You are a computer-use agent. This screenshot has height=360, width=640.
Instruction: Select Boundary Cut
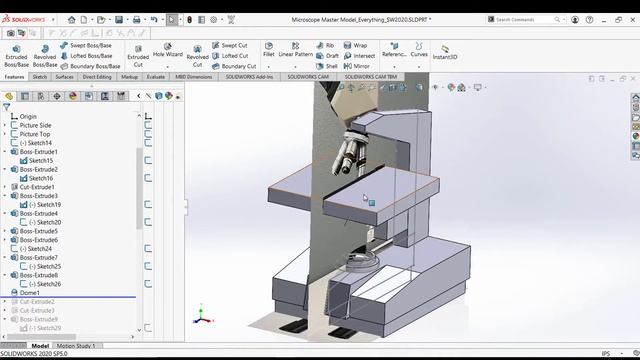click(x=234, y=66)
